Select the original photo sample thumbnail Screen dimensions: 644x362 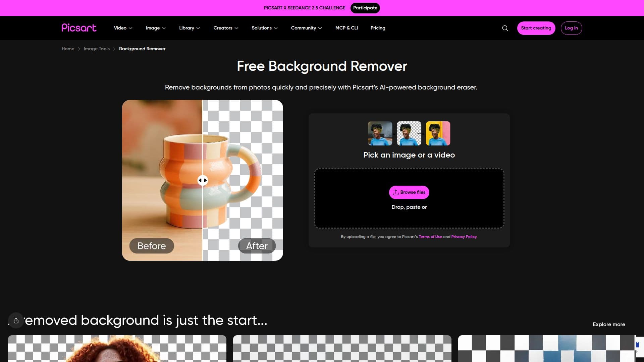point(380,133)
